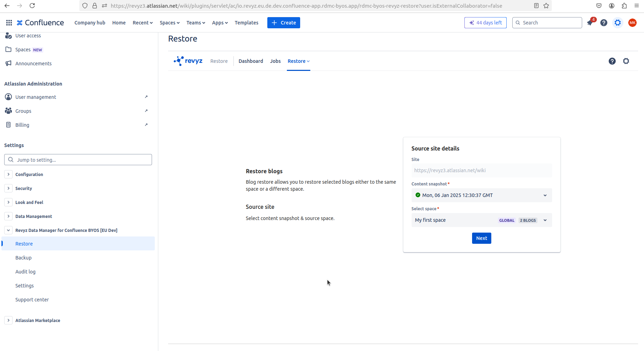Click the tracking protection shield icon
Screen dimensions: 644x351
pos(85,6)
